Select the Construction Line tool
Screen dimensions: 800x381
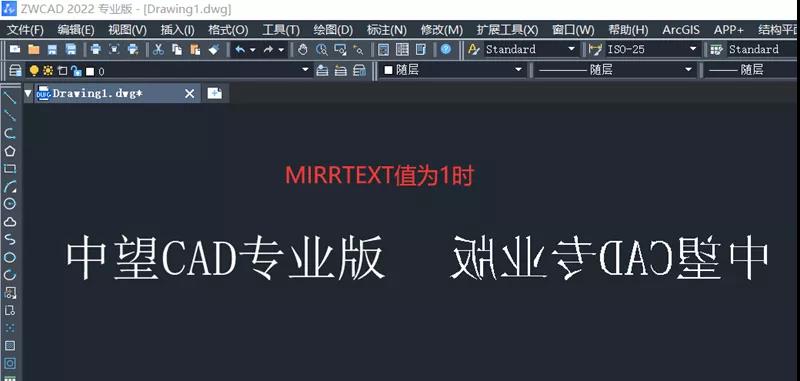pyautogui.click(x=10, y=116)
